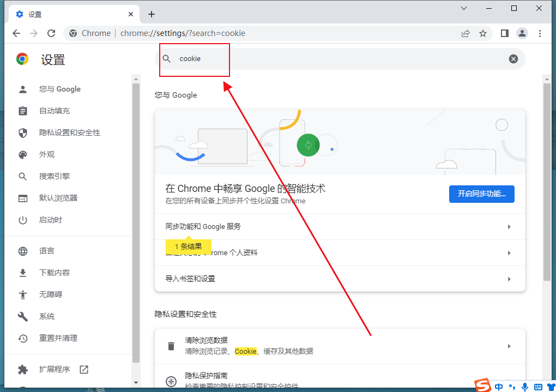Click the 导入书签和设置 label
The image size is (556, 392).
tap(190, 279)
